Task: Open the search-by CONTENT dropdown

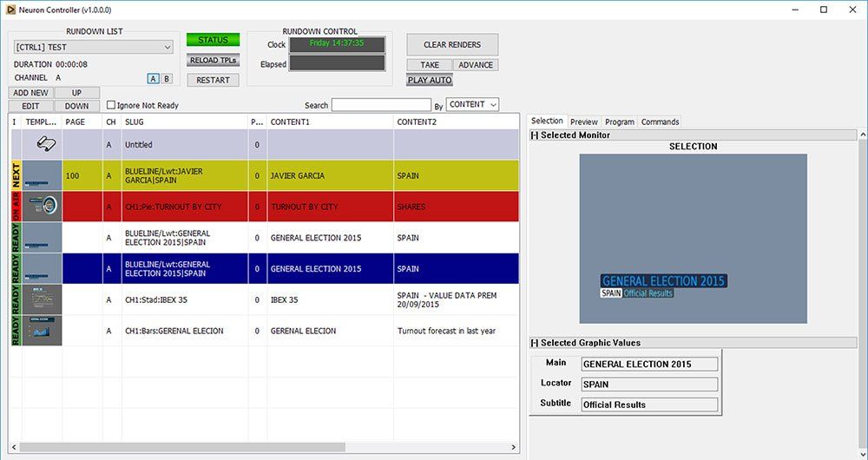Action: [473, 104]
